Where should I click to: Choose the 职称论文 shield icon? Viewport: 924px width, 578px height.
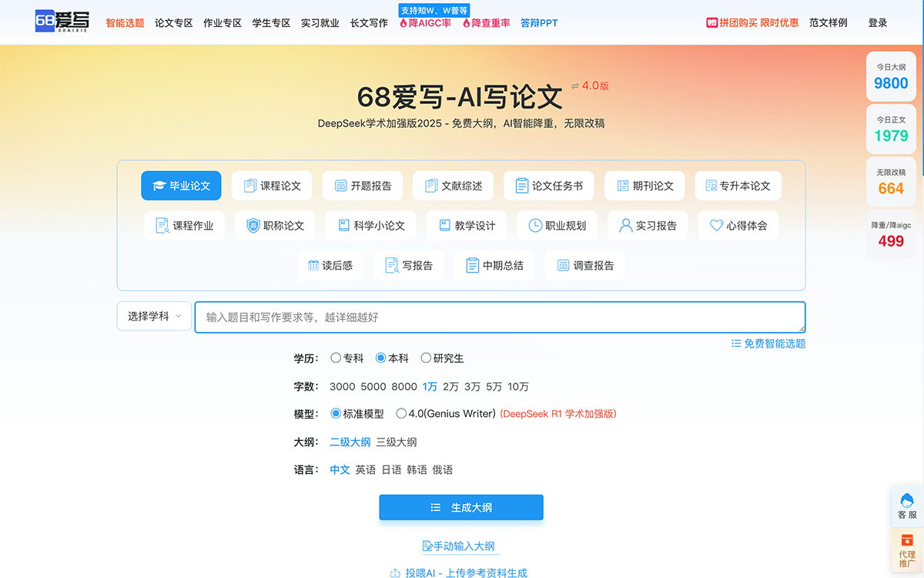[x=253, y=226]
